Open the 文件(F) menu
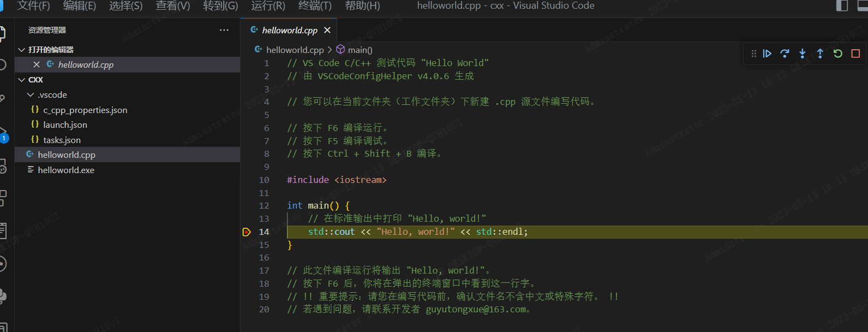 pos(33,6)
